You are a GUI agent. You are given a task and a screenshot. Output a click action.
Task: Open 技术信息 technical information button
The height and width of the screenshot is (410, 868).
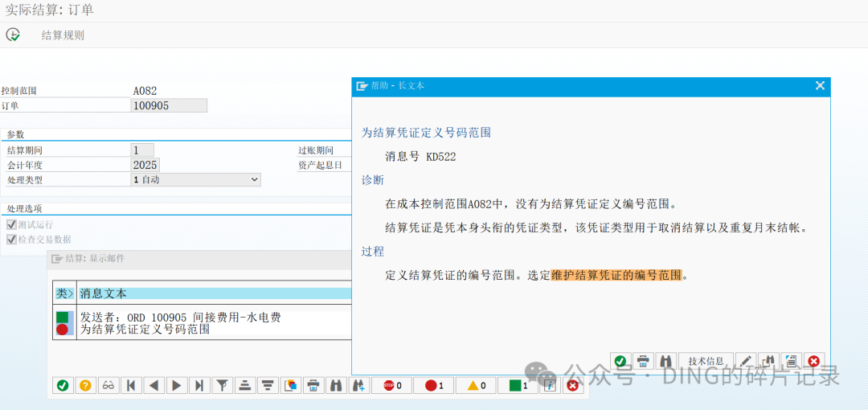(706, 361)
